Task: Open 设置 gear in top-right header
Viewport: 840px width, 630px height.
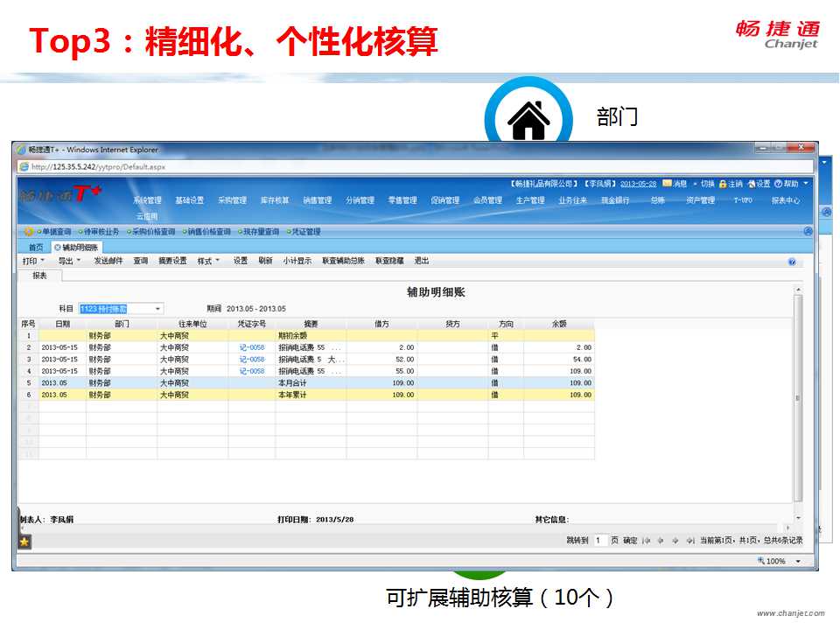Action: click(751, 184)
